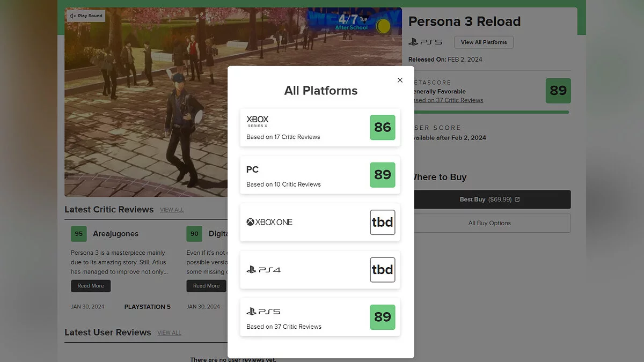The image size is (644, 362).
Task: Click the 89 score badge in PS5 card
Action: coord(383,317)
